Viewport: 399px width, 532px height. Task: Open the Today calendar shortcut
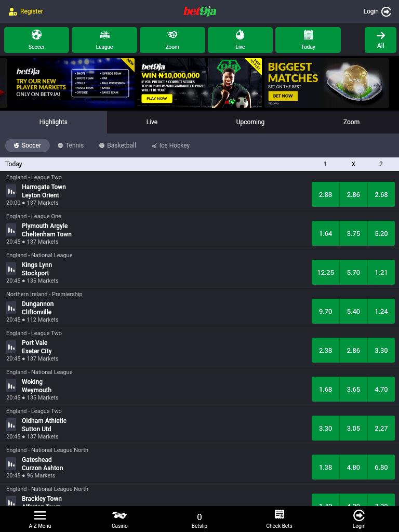pos(308,40)
